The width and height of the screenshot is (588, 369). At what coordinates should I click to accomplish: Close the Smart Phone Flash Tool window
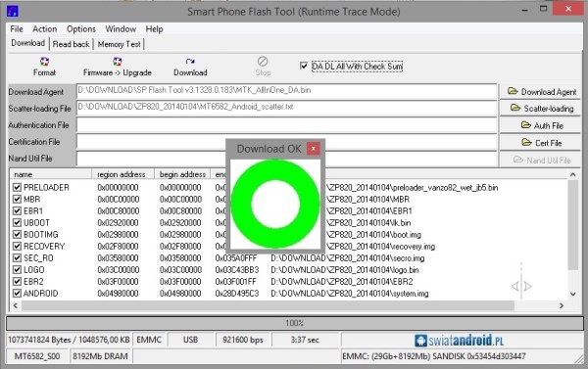pyautogui.click(x=568, y=9)
